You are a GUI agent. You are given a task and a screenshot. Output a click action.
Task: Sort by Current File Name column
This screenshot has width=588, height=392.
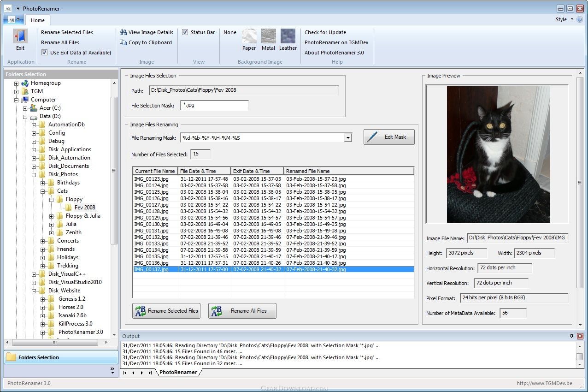[x=155, y=171]
